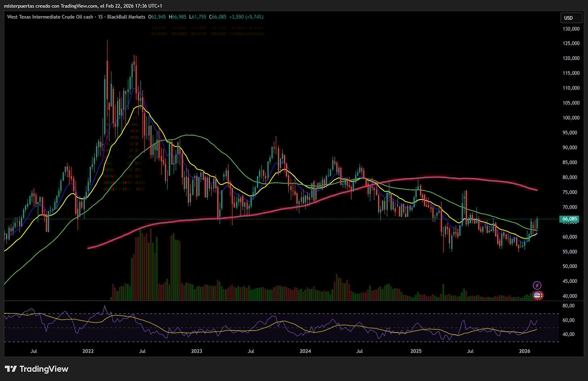The image size is (588, 381).
Task: Click the 2025 year label on time axis
Action: pyautogui.click(x=416, y=352)
